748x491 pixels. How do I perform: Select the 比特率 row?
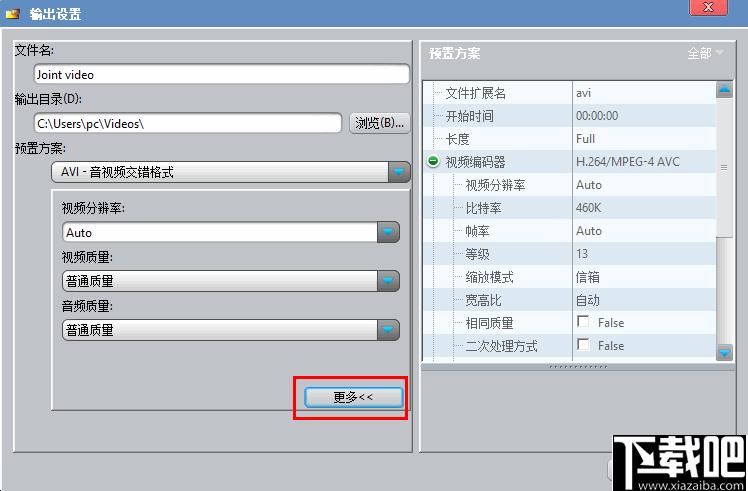point(570,208)
